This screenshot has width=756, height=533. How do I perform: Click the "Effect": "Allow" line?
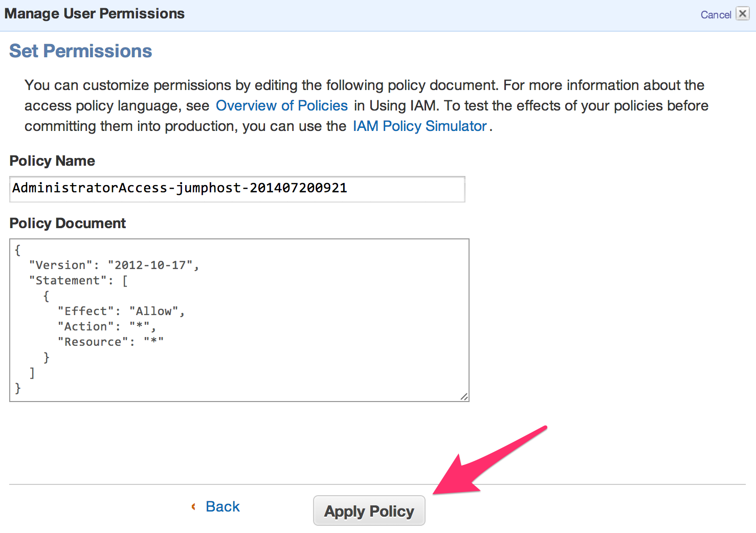tap(121, 311)
